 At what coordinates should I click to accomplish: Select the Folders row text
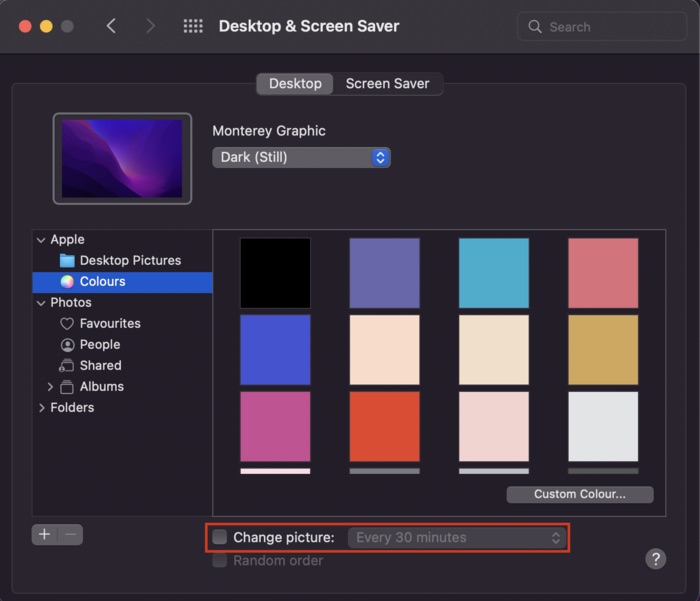[72, 407]
